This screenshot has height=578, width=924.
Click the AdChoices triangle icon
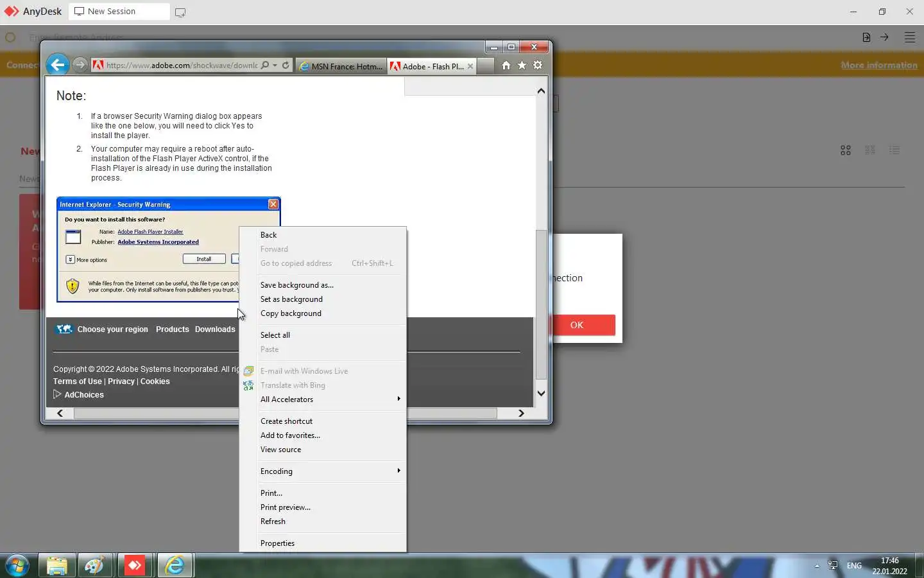click(57, 394)
